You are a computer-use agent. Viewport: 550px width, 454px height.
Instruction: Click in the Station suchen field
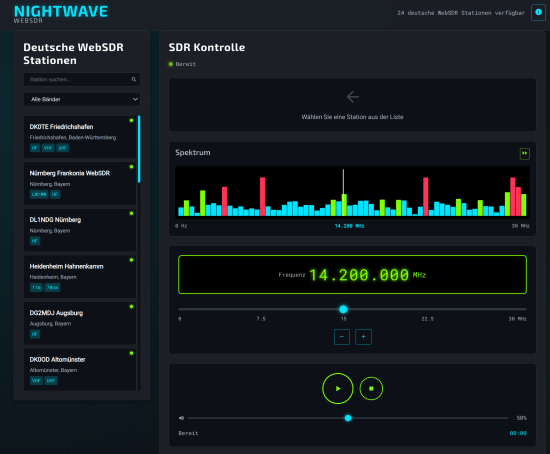coord(82,80)
